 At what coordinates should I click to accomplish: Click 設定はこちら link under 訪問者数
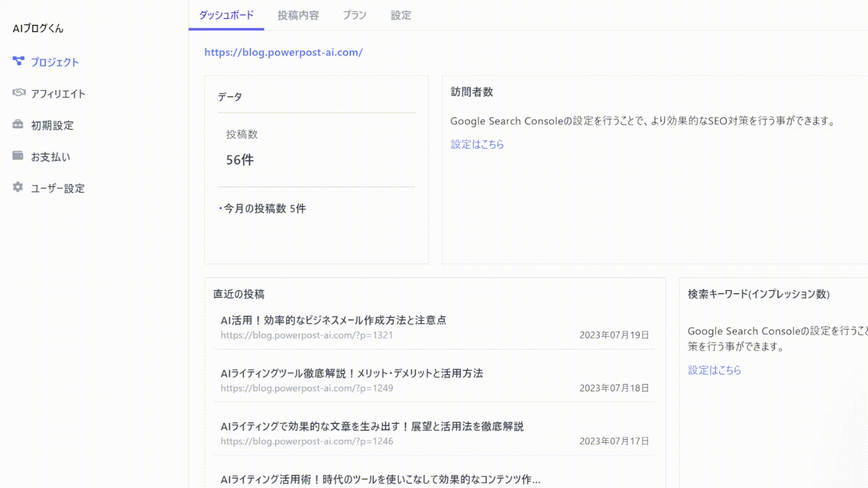[477, 145]
